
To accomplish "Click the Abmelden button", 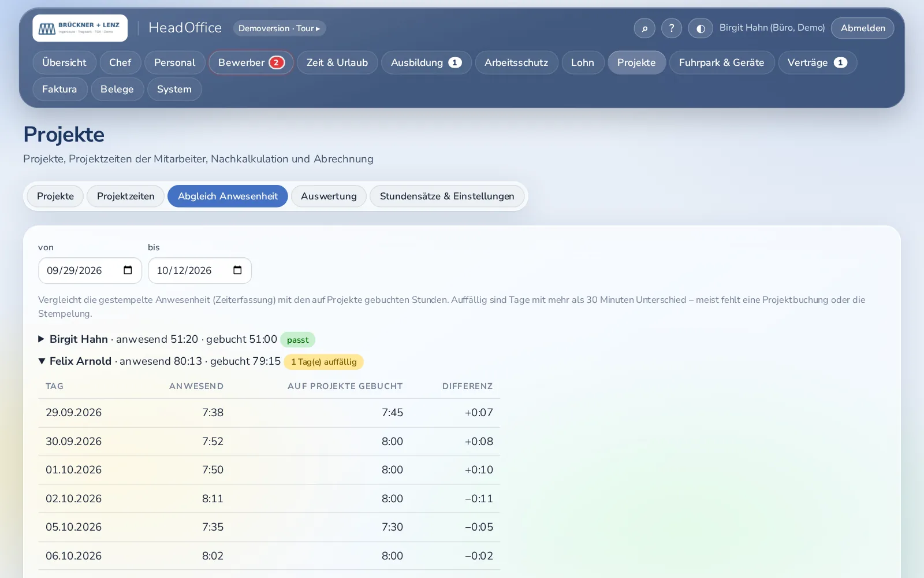I will pos(863,28).
